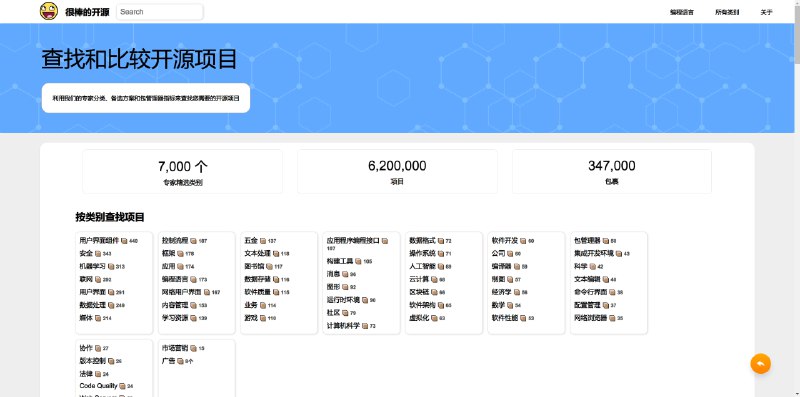Click the box icon beside 区块链
Viewport: 800px width, 397px height.
(x=434, y=292)
